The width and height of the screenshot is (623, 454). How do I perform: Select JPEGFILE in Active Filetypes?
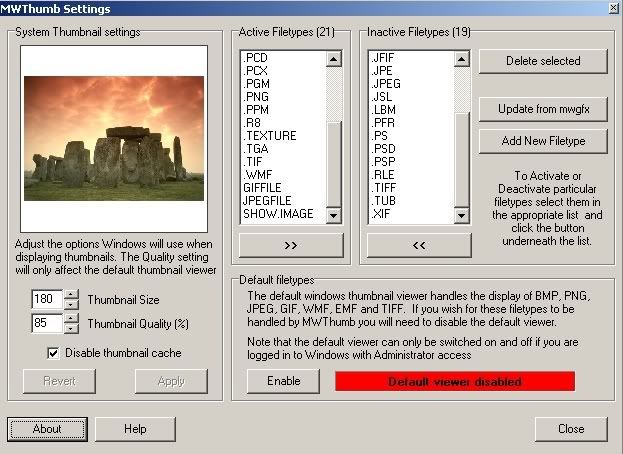(283, 201)
